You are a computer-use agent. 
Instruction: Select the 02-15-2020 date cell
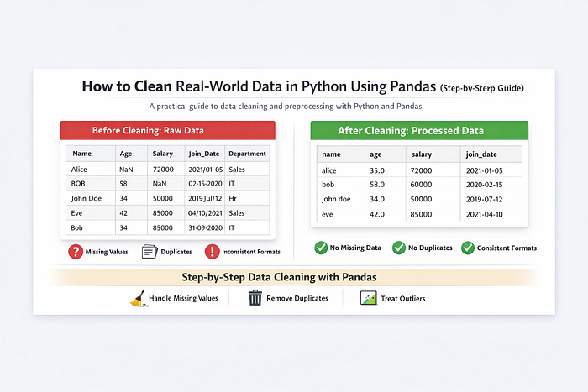[x=205, y=184]
